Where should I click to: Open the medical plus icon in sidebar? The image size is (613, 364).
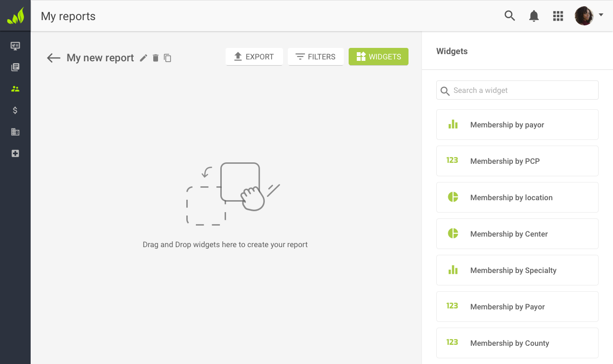pyautogui.click(x=15, y=154)
